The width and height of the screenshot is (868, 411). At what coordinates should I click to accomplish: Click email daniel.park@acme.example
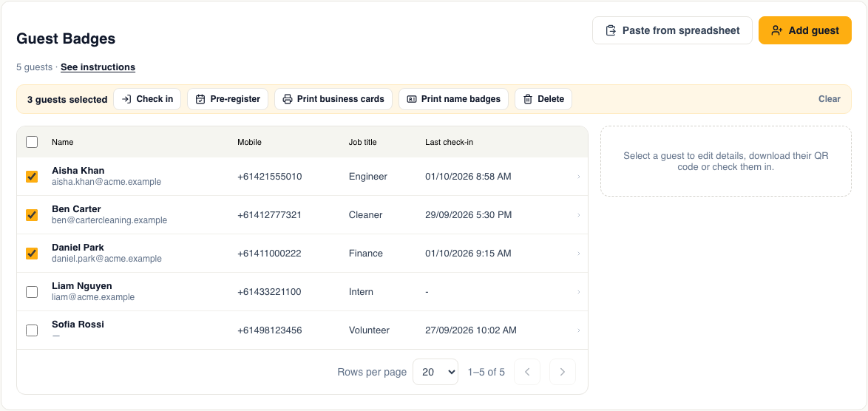[107, 258]
